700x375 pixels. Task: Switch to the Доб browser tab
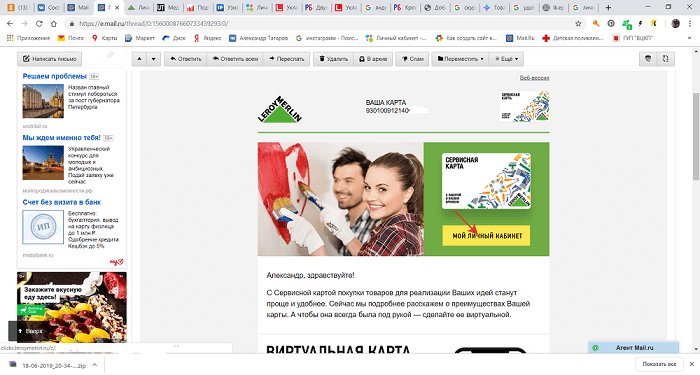click(x=434, y=7)
